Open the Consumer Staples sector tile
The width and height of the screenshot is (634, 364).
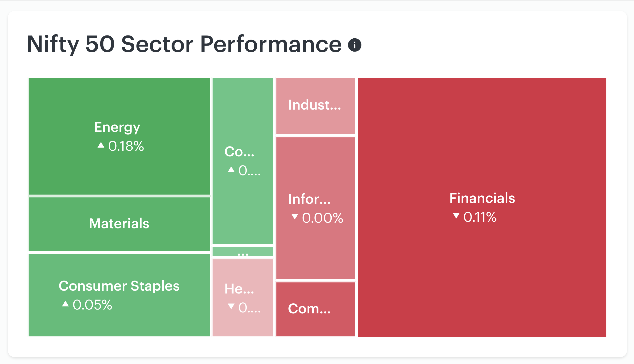pyautogui.click(x=119, y=295)
